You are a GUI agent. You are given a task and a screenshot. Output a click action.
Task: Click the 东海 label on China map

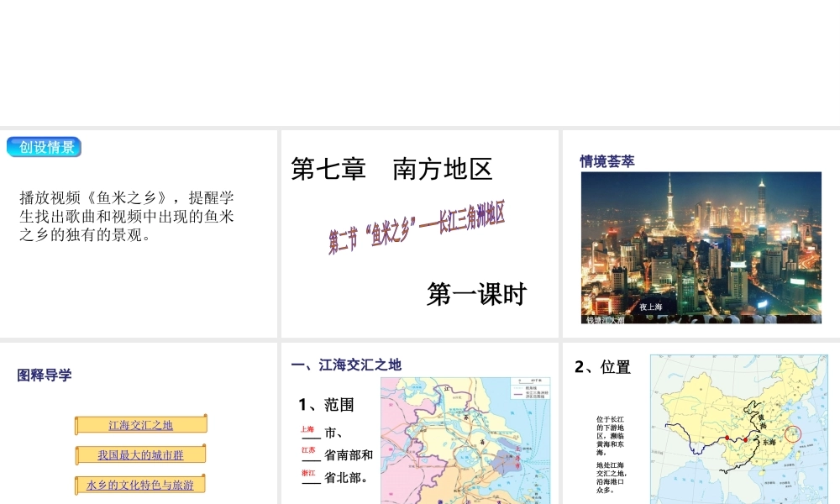point(769,442)
